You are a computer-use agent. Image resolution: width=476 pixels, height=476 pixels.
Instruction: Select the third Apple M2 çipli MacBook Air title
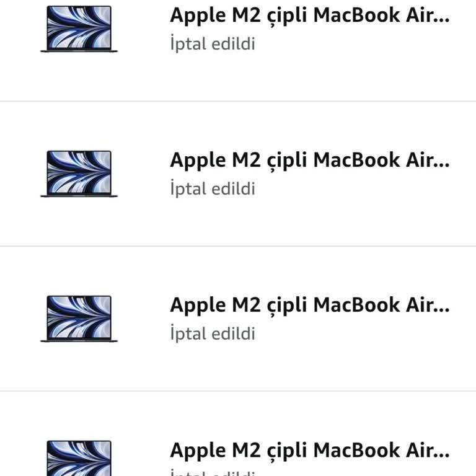[310, 306]
